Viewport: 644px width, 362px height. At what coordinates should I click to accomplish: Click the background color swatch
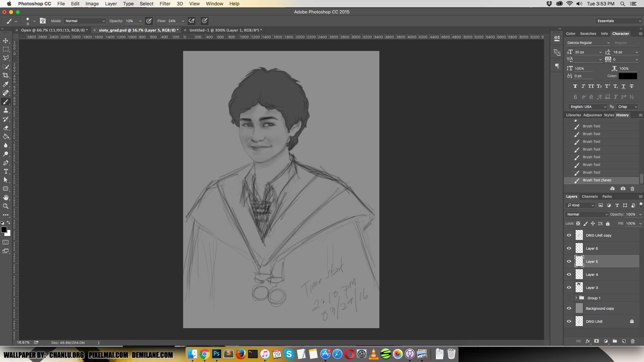click(x=8, y=234)
